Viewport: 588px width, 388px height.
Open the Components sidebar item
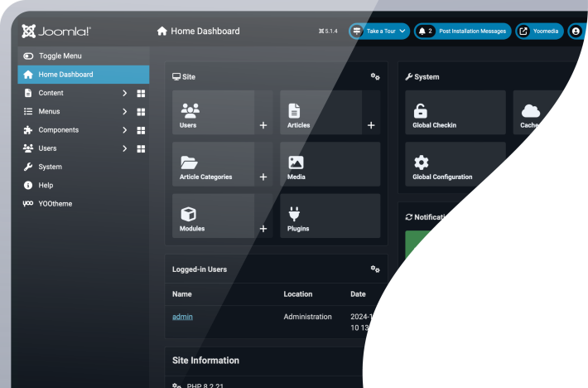coord(59,130)
